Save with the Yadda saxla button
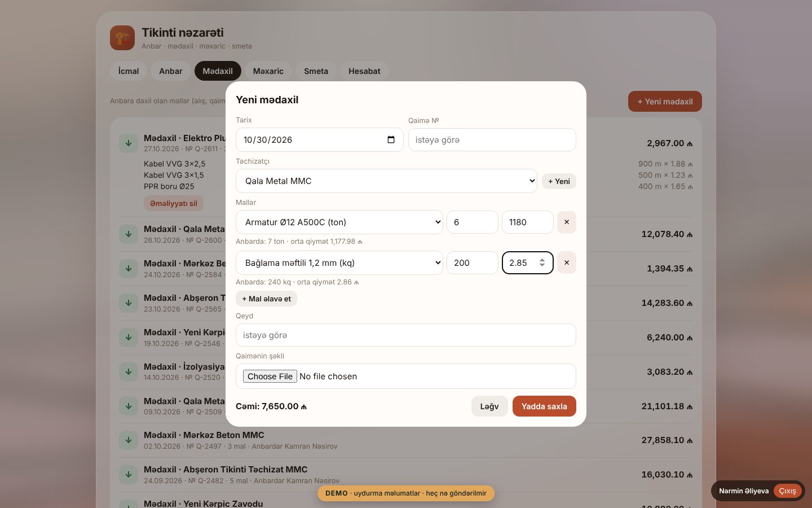812x508 pixels. click(544, 406)
